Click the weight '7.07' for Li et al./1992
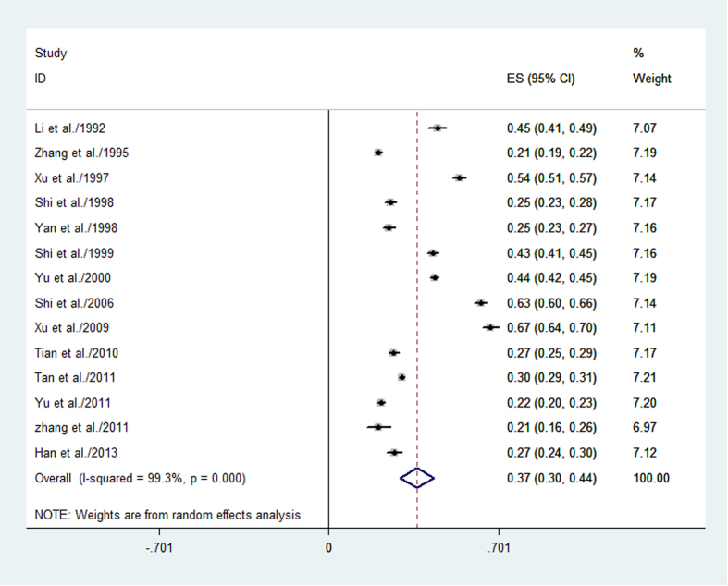728x586 pixels. 645,128
